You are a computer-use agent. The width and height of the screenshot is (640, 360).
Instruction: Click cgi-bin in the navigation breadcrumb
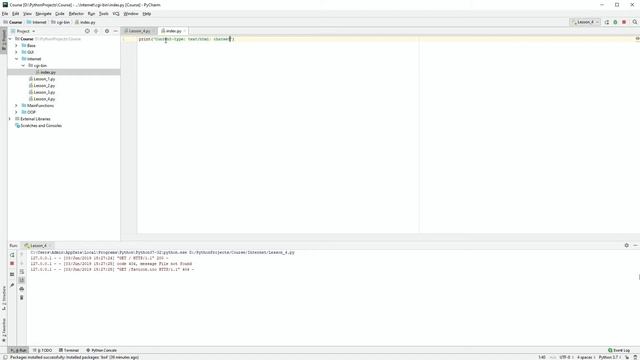click(x=61, y=22)
